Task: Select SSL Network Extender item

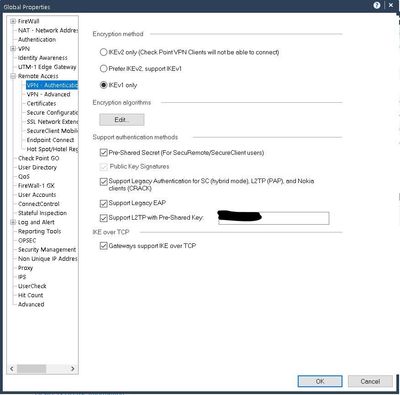Action: pyautogui.click(x=52, y=122)
